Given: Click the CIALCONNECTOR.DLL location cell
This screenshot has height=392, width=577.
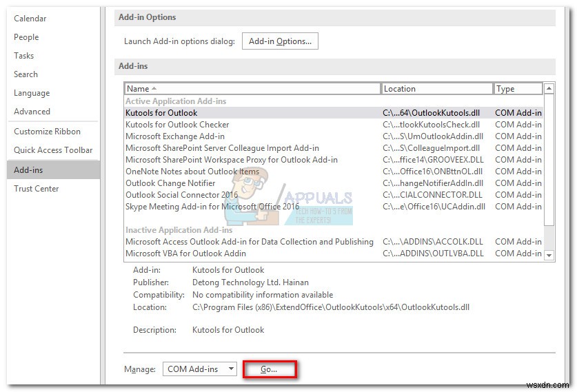Looking at the screenshot, I should (x=432, y=195).
